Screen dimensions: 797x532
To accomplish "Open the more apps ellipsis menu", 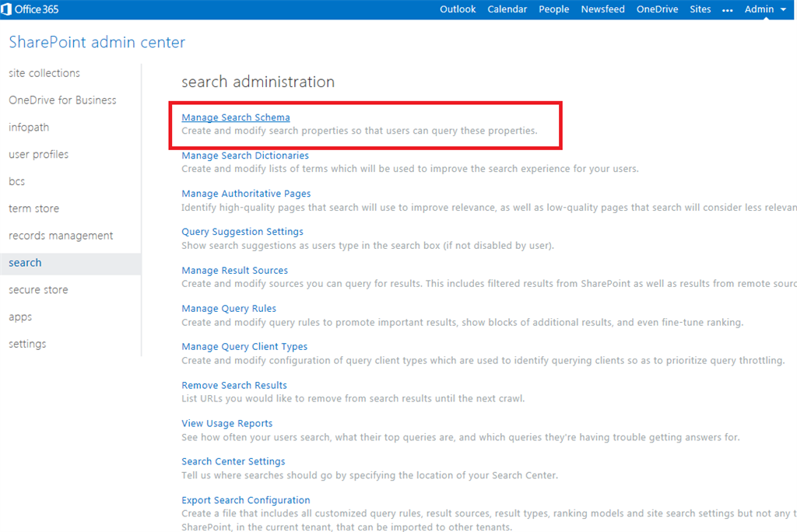I will (x=728, y=10).
